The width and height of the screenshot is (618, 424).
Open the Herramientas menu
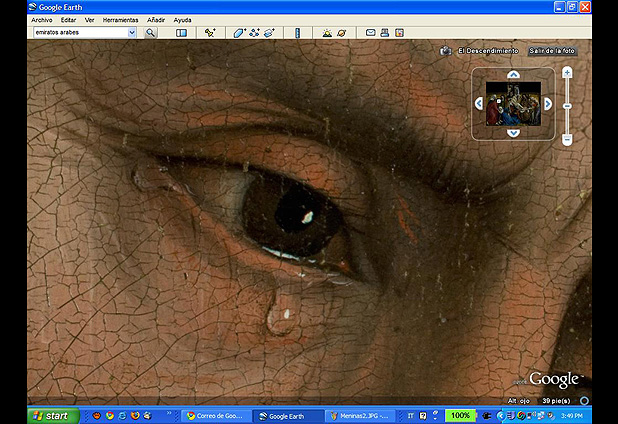pyautogui.click(x=120, y=19)
